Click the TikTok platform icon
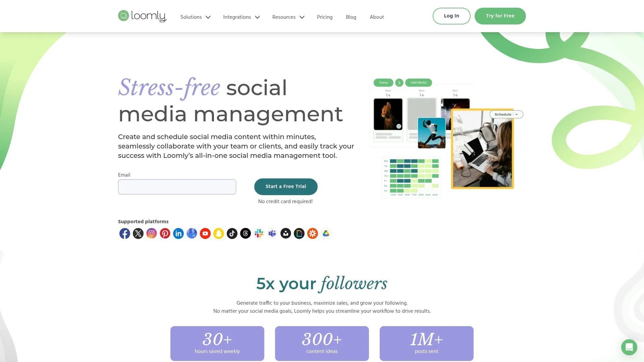Image resolution: width=644 pixels, height=362 pixels. (232, 233)
